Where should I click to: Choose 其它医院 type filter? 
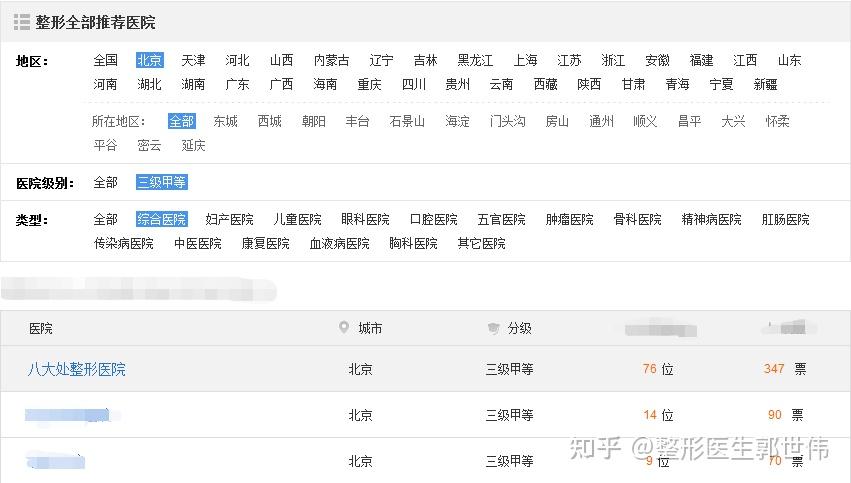click(x=481, y=244)
